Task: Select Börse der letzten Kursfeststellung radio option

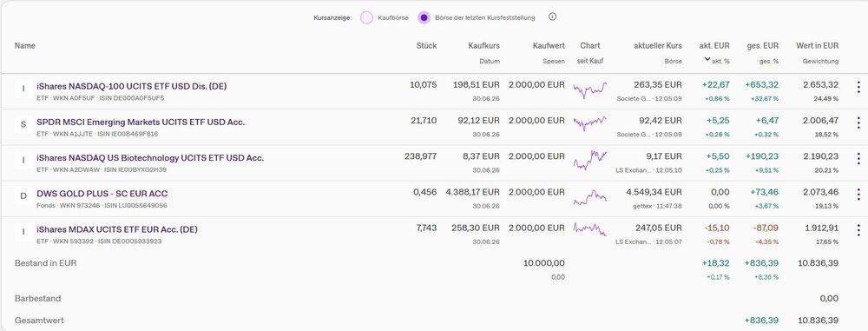Action: click(x=424, y=17)
